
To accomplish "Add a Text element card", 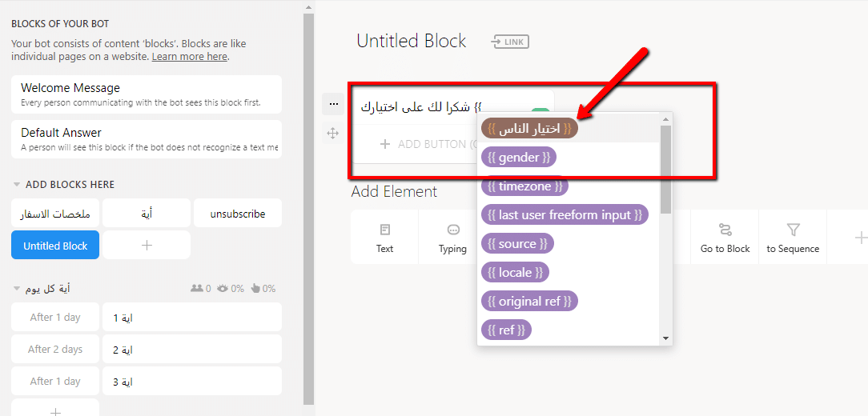I will click(x=384, y=238).
